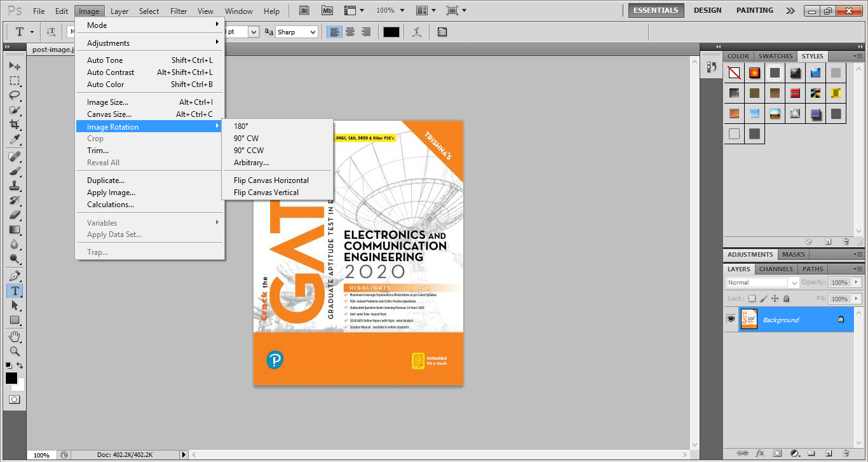Select the Path Selection tool
The image size is (868, 462).
pyautogui.click(x=14, y=305)
